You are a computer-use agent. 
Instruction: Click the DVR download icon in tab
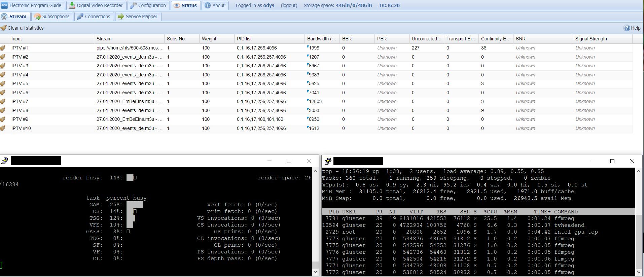pos(72,5)
